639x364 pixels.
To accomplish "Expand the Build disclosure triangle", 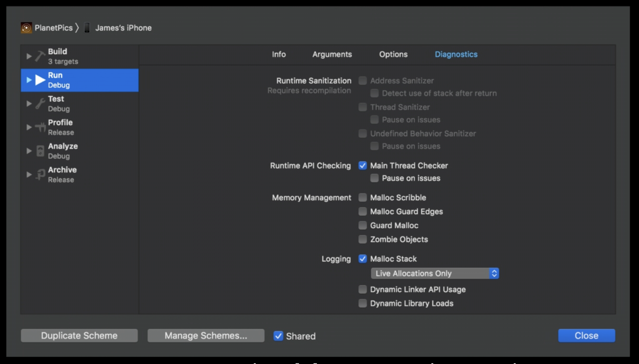I will [x=29, y=56].
